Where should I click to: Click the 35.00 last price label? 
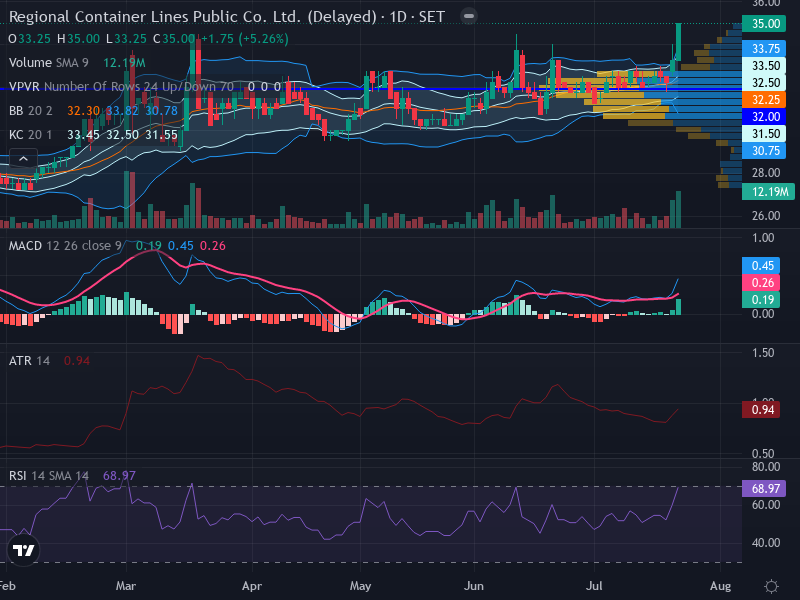click(764, 24)
